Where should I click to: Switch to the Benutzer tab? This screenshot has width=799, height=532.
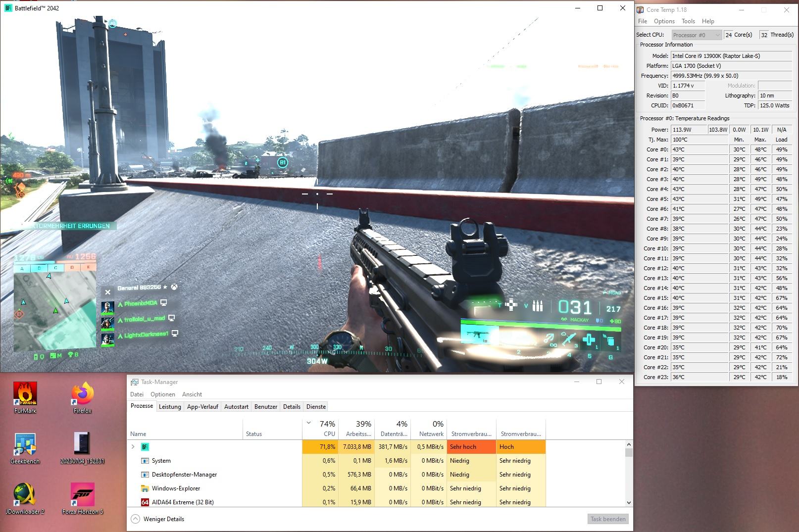(x=266, y=407)
